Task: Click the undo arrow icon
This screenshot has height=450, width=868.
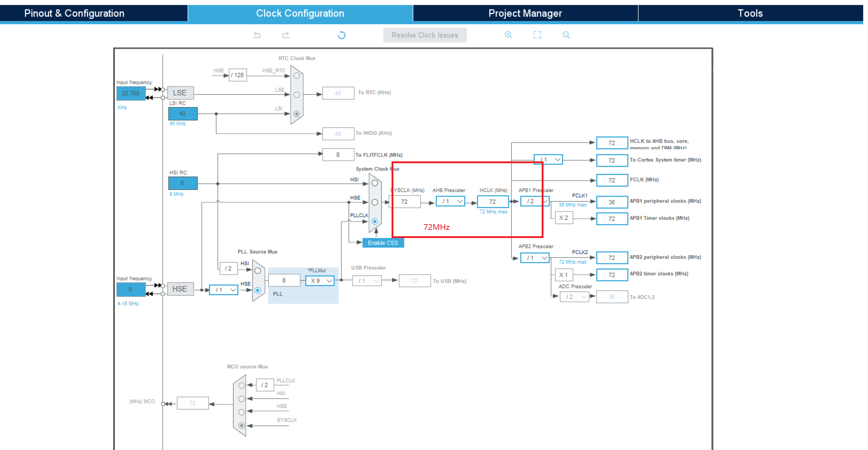Action: 257,35
